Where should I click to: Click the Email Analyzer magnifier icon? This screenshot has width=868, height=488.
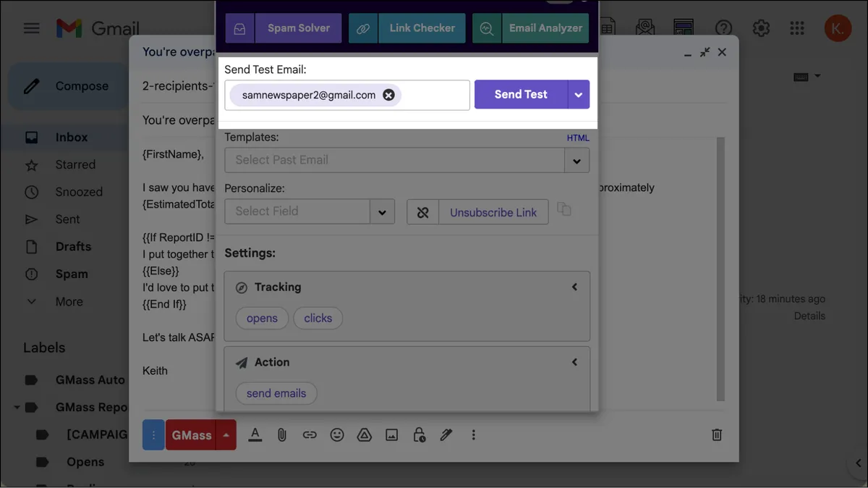point(487,29)
